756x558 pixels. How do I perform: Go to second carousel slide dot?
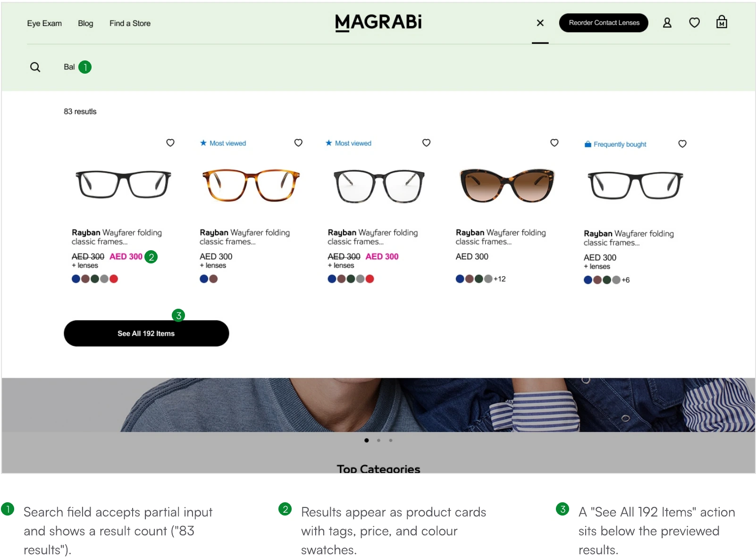click(378, 440)
